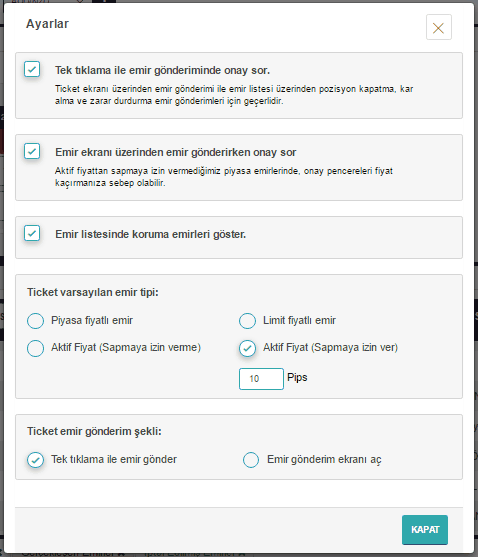Close the Ayarlar dialog using the X icon
This screenshot has height=557, width=478.
pyautogui.click(x=439, y=27)
